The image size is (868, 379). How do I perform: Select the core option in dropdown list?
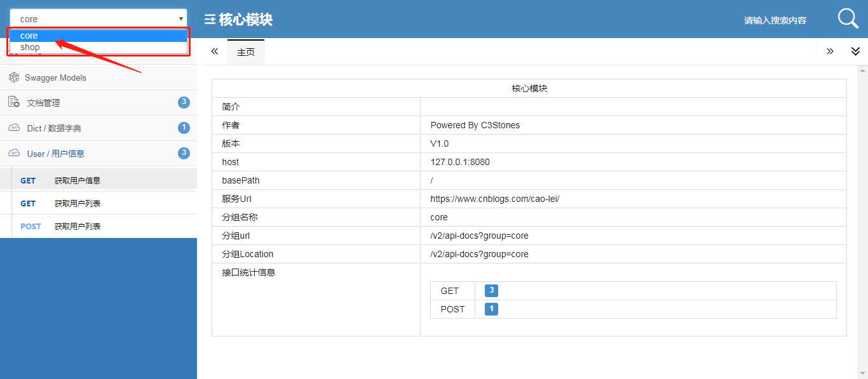point(98,36)
